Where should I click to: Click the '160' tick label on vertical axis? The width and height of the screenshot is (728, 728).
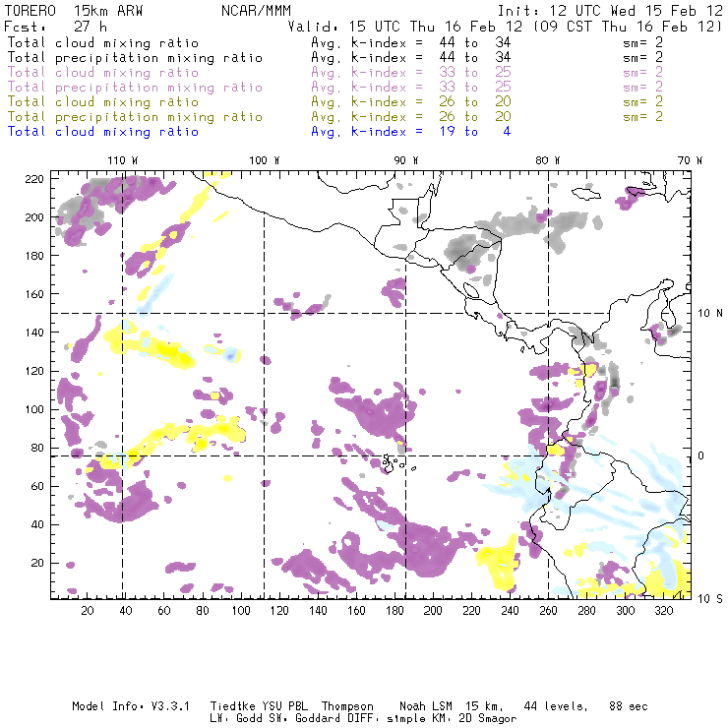click(x=34, y=294)
